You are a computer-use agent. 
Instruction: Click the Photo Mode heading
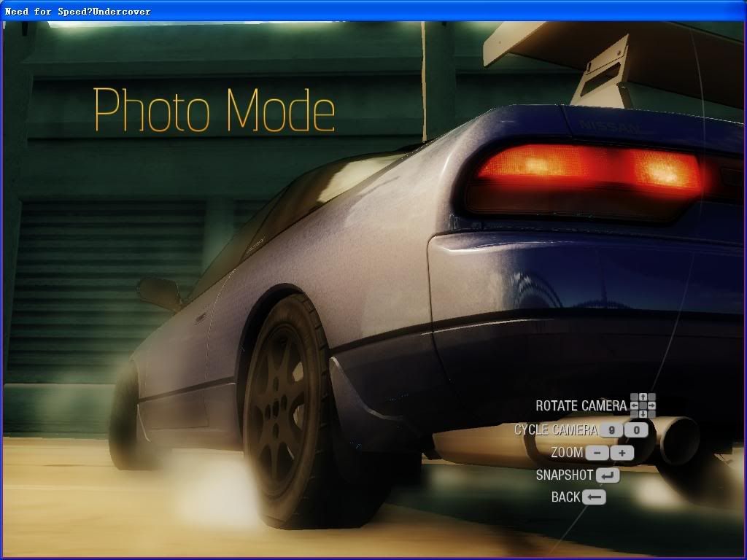point(214,110)
